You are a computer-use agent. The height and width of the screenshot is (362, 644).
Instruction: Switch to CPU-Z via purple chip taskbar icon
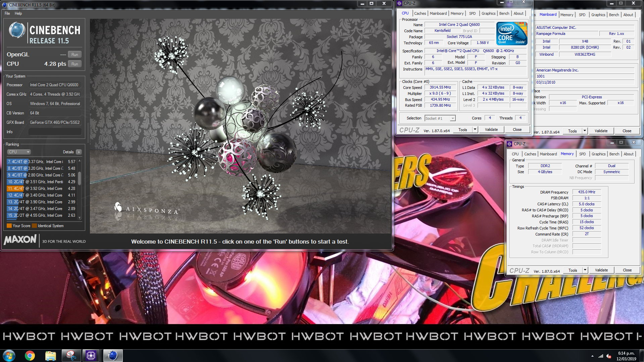tap(91, 355)
